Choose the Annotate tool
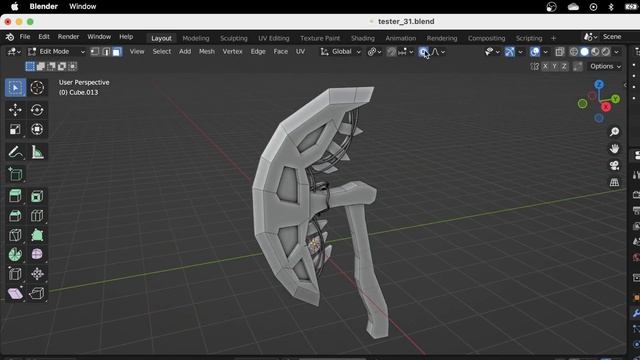Screen dimensions: 640x360 click(16, 152)
